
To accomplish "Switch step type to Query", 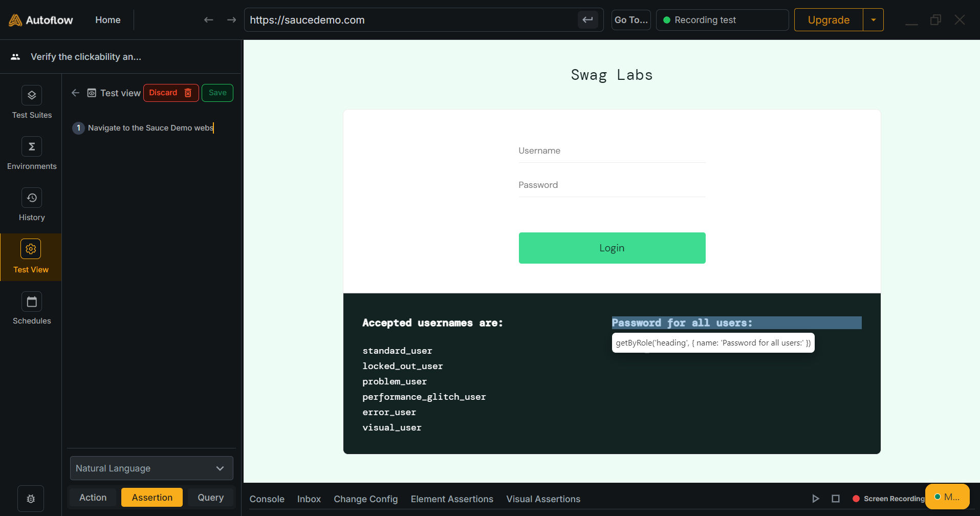I will coord(210,498).
